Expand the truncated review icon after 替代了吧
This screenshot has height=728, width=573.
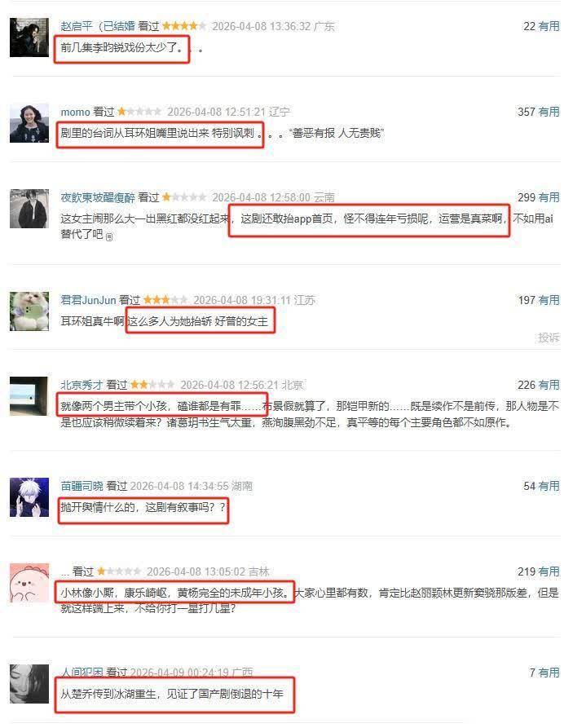click(109, 236)
